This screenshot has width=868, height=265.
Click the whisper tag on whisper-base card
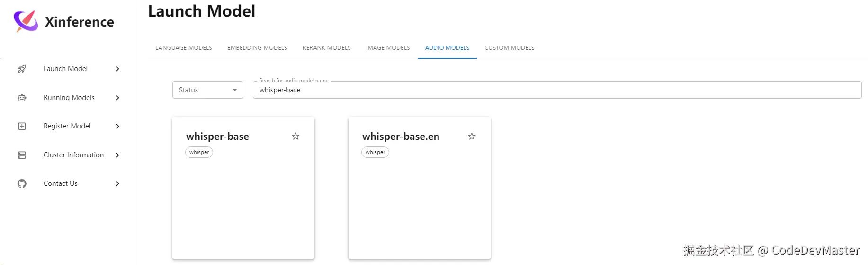click(199, 152)
